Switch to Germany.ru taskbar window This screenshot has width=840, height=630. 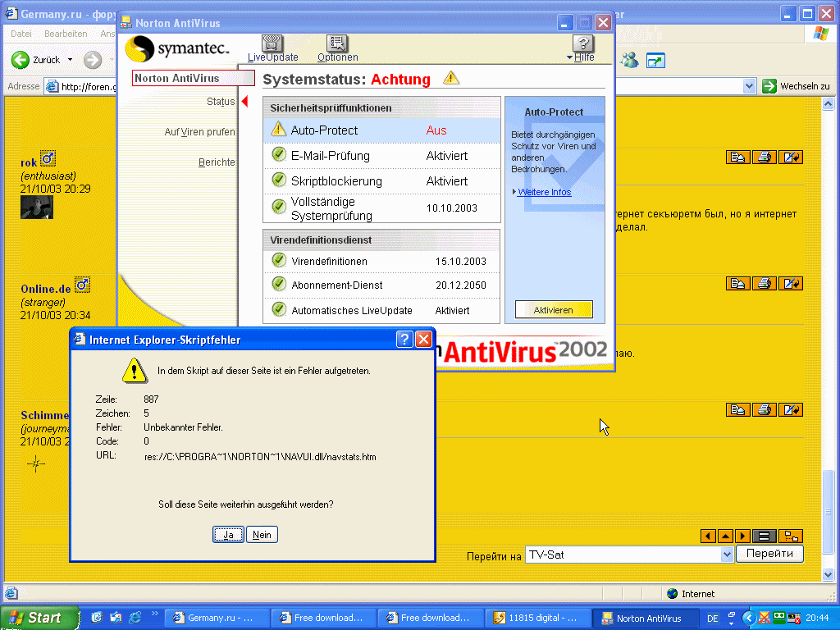(216, 618)
